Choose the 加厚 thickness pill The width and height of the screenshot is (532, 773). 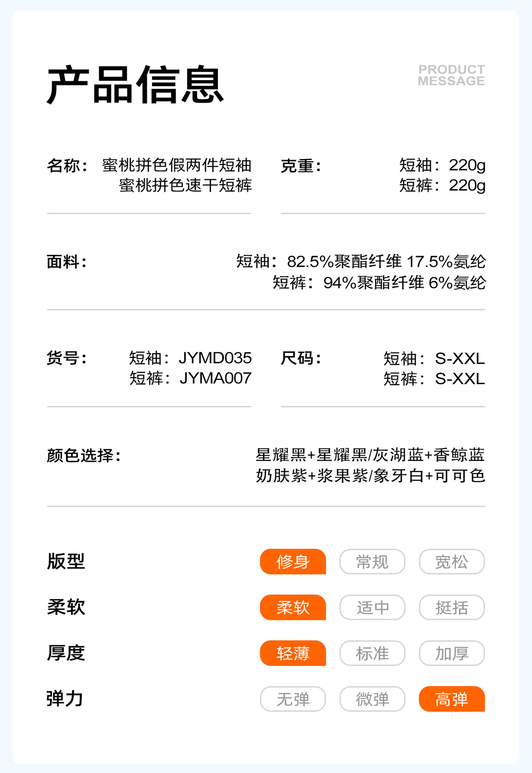pyautogui.click(x=451, y=653)
